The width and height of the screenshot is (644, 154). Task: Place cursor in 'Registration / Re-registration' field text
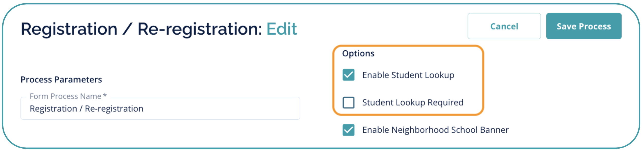pyautogui.click(x=86, y=109)
